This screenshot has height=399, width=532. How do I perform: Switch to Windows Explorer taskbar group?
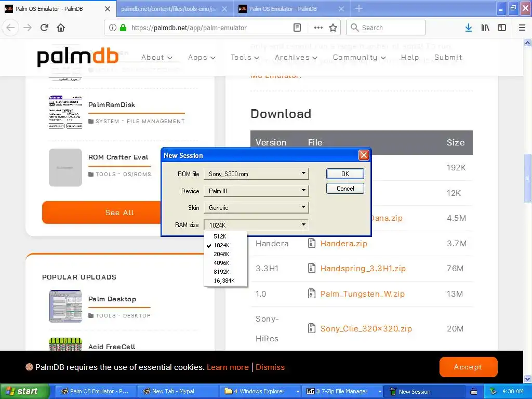(x=260, y=391)
